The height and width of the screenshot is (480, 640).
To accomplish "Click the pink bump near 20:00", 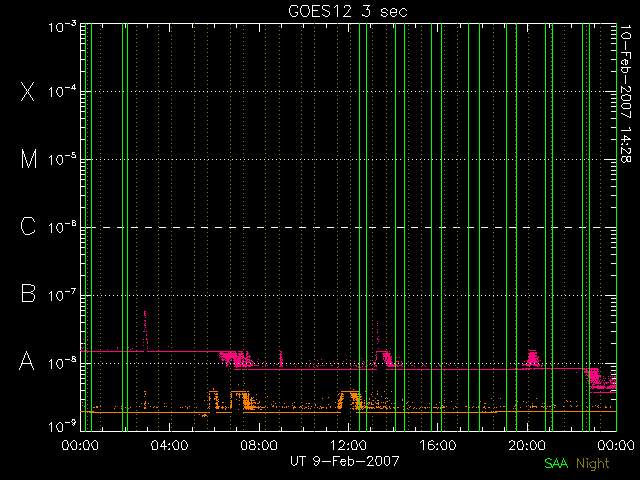I will click(x=532, y=358).
